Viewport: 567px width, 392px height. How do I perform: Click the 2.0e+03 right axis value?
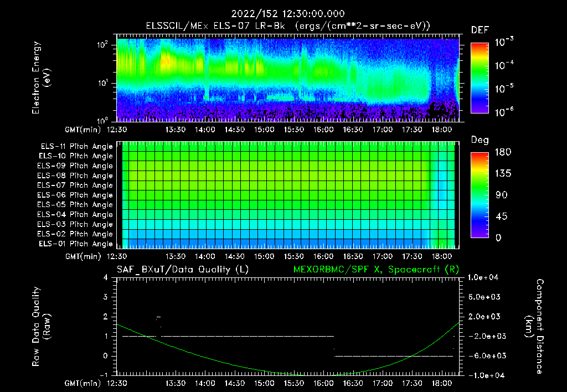(x=484, y=317)
